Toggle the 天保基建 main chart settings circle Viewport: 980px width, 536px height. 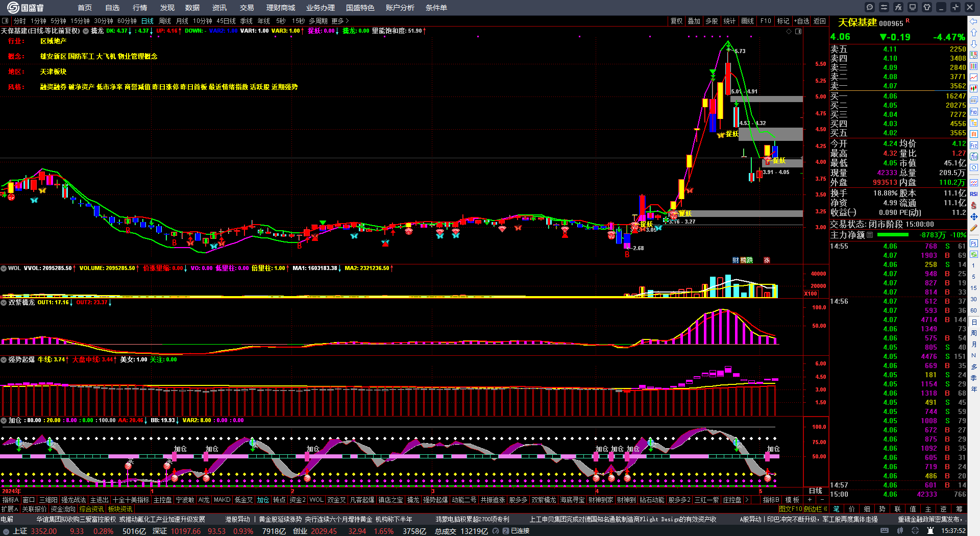86,31
